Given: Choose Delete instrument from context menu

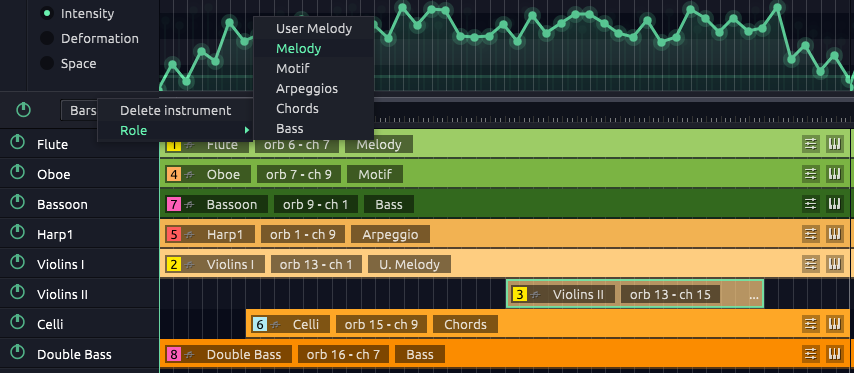Looking at the screenshot, I should pyautogui.click(x=175, y=111).
